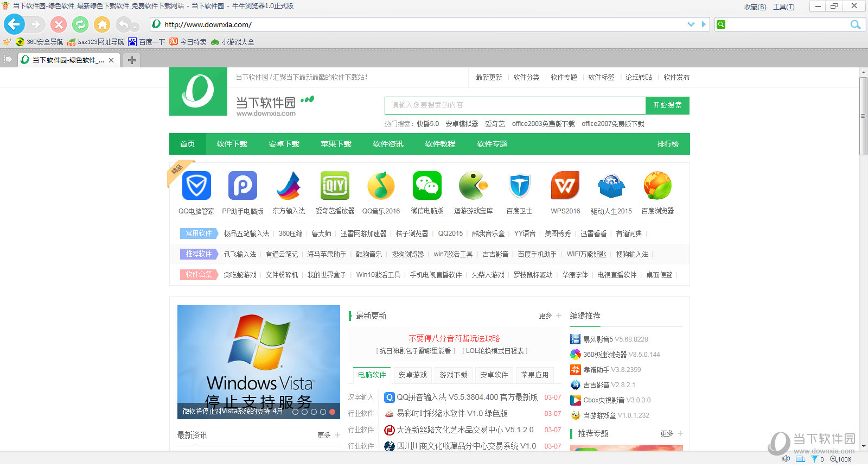
Task: Switch to 游戏下载 tab
Action: pos(454,375)
